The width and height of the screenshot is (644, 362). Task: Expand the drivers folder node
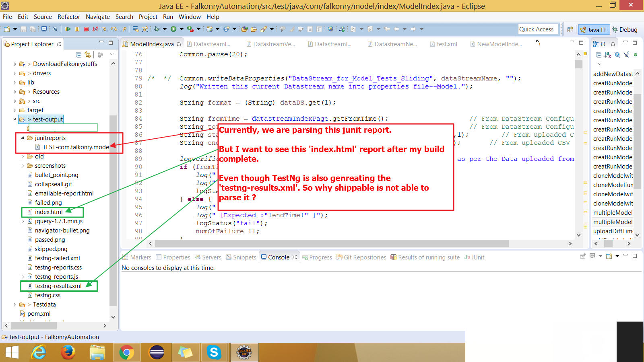(15, 73)
